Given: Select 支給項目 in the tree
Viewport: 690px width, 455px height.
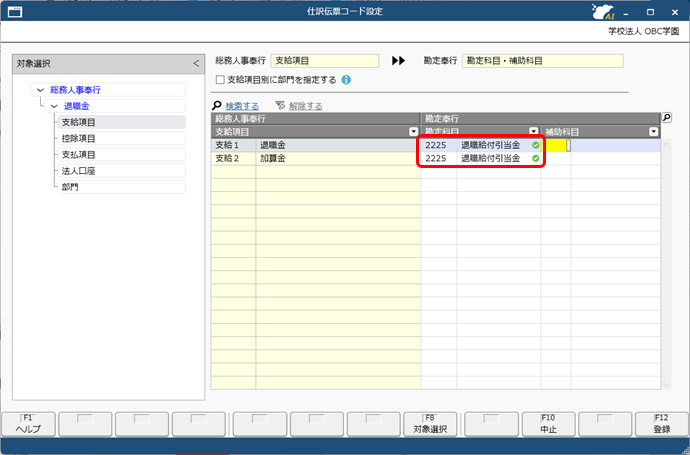Looking at the screenshot, I should coord(121,122).
